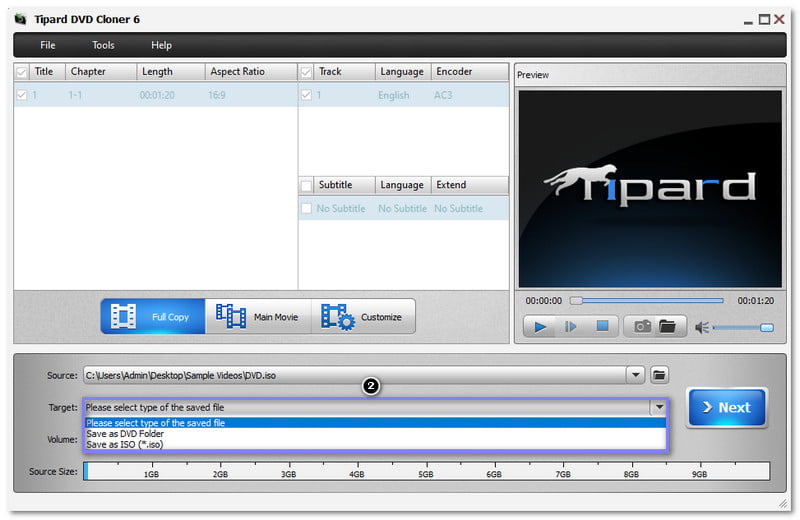
Task: Click the Next button
Action: pos(727,407)
